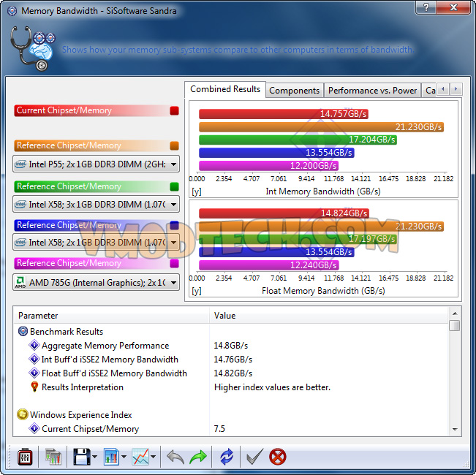Click the magenta 12.240GB/s Float bandwidth bar
The image size is (476, 475).
(269, 265)
